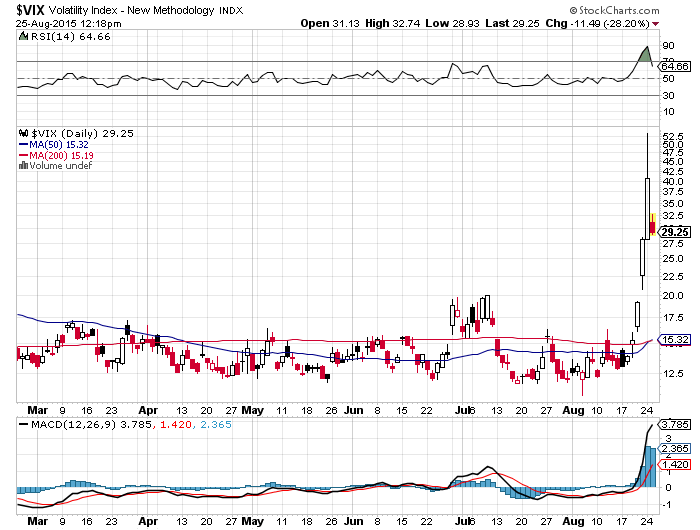Click the latest red candlestick near 29.25
700x530 pixels.
coord(653,225)
